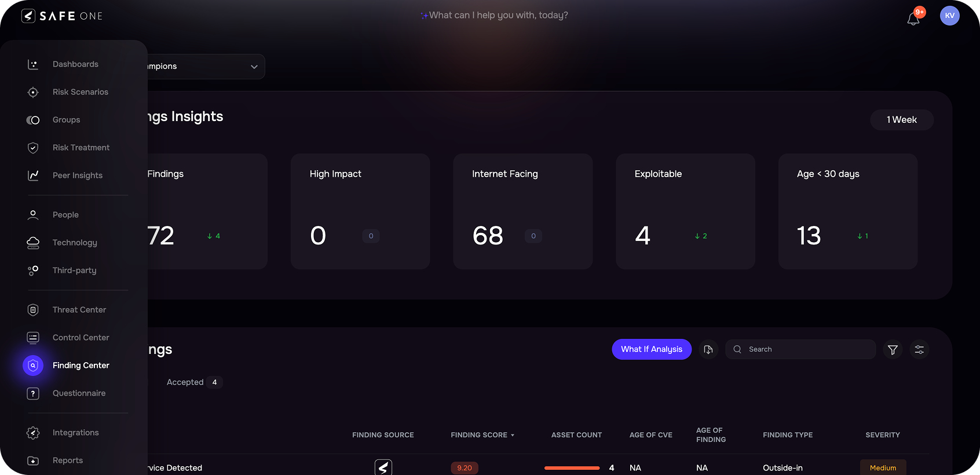Open Reports page
This screenshot has height=475, width=980.
(68, 461)
